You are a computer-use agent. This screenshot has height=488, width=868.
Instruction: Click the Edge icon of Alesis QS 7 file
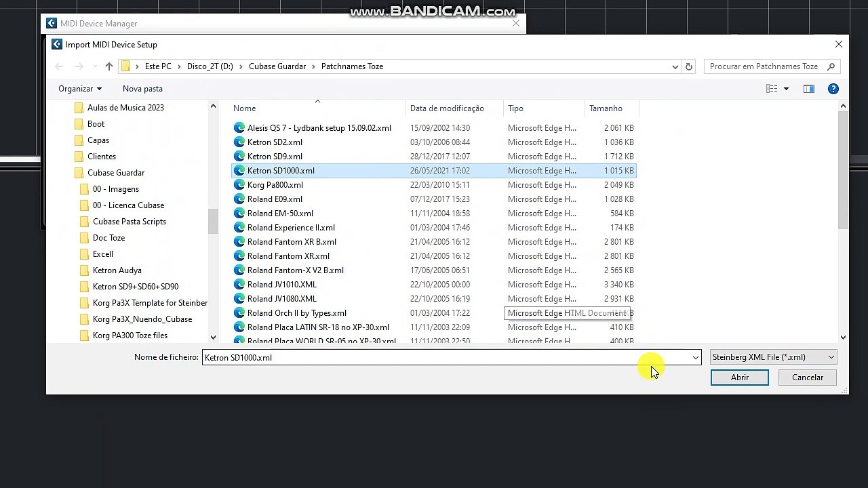coord(239,128)
